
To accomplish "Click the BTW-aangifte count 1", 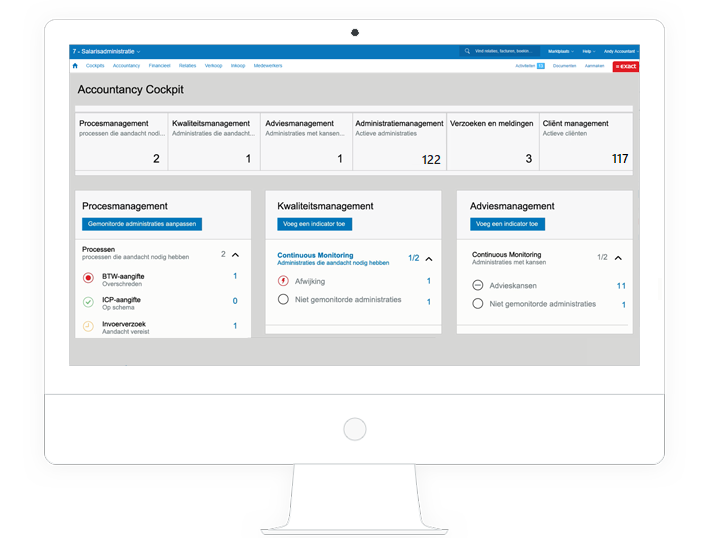I will click(x=235, y=276).
